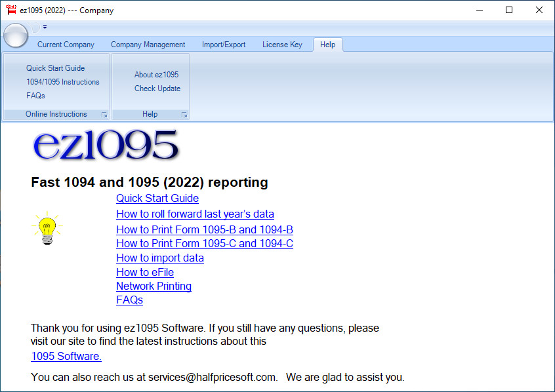555x392 pixels.
Task: Select the Help ribbon tab
Action: tap(328, 45)
